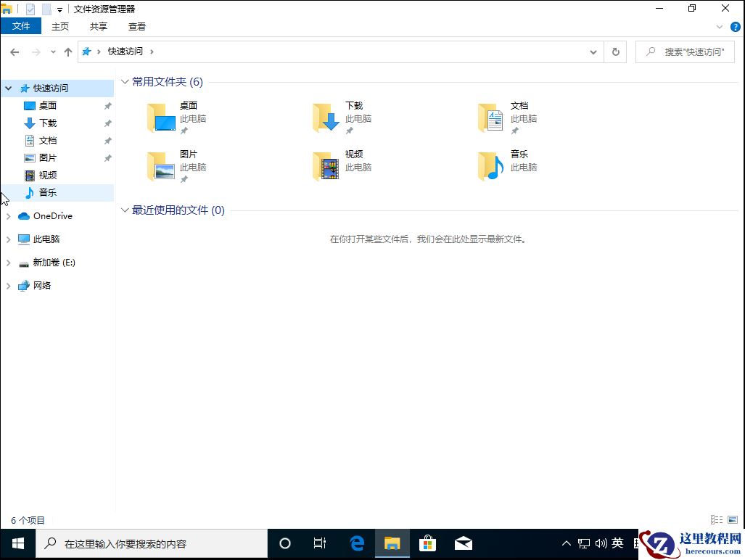Click the input method indicator 英

[x=617, y=543]
